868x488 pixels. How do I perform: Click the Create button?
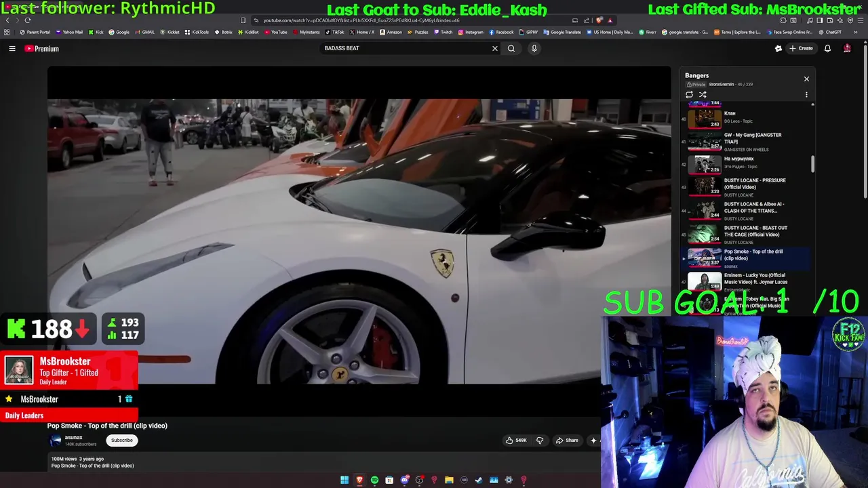pyautogui.click(x=801, y=48)
